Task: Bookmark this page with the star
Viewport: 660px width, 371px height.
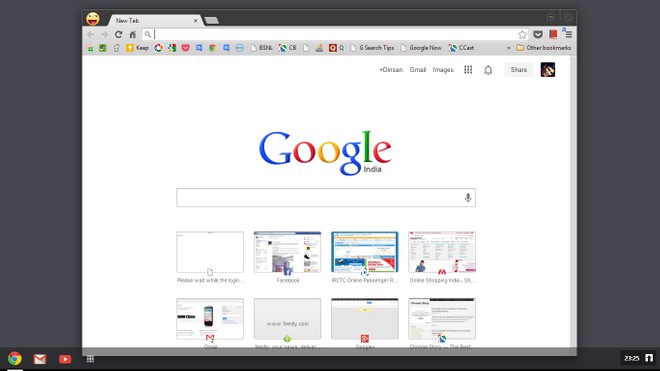Action: click(522, 35)
